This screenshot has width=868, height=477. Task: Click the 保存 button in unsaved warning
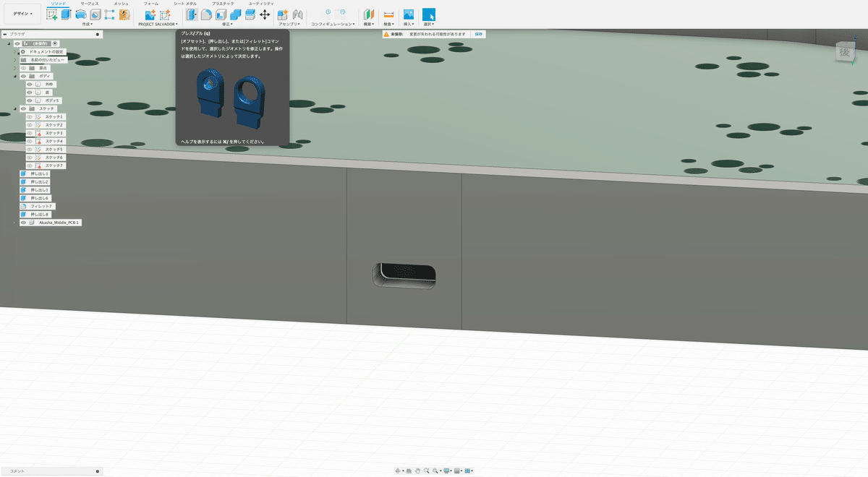(479, 34)
